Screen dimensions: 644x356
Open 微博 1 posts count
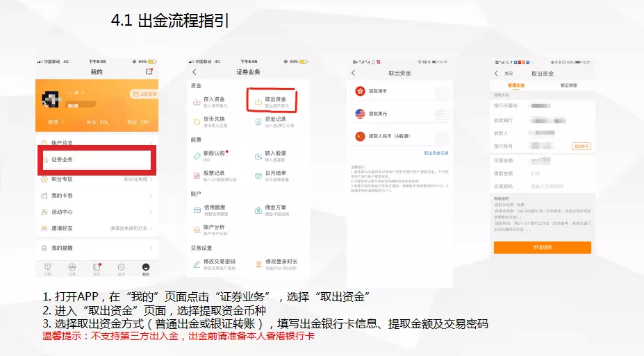click(x=56, y=122)
